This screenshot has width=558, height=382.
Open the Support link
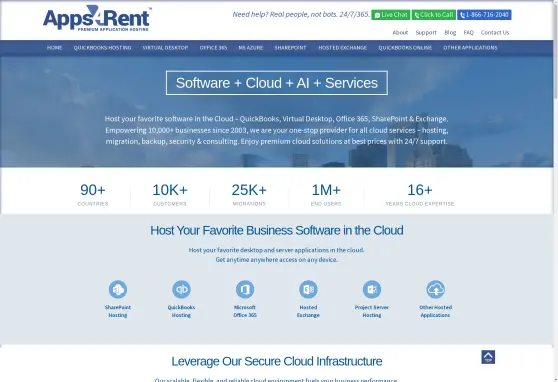click(x=426, y=32)
